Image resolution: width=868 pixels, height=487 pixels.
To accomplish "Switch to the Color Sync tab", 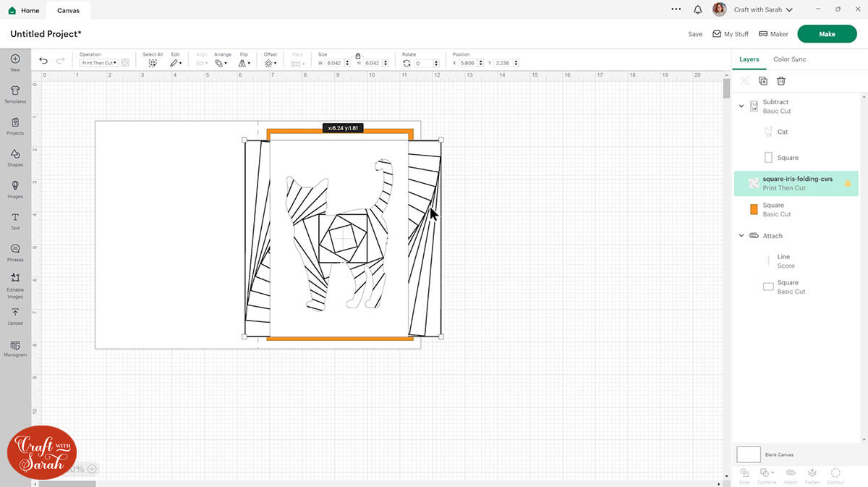I will [x=789, y=59].
